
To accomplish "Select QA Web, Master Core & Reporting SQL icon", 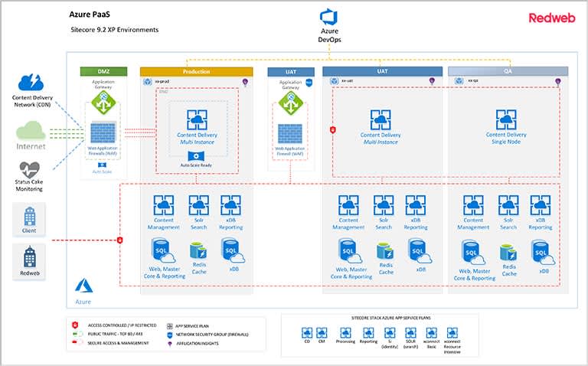I will point(473,253).
